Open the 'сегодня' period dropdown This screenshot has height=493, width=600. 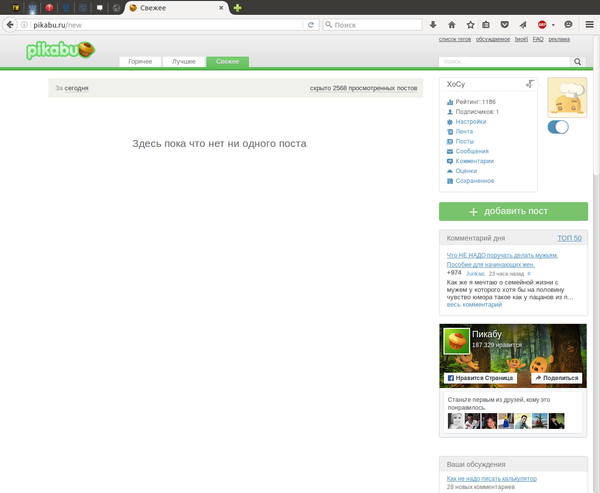pos(77,88)
